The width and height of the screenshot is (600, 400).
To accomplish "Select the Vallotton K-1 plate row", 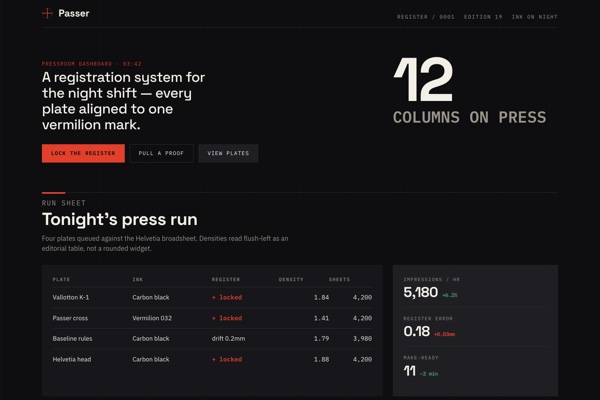I will (x=212, y=297).
